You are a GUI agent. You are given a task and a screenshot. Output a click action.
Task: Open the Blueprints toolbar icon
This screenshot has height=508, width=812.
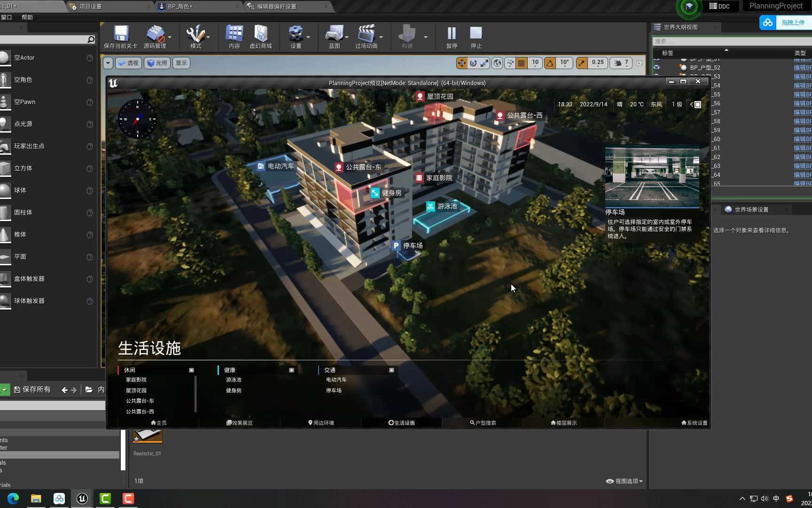tap(334, 37)
